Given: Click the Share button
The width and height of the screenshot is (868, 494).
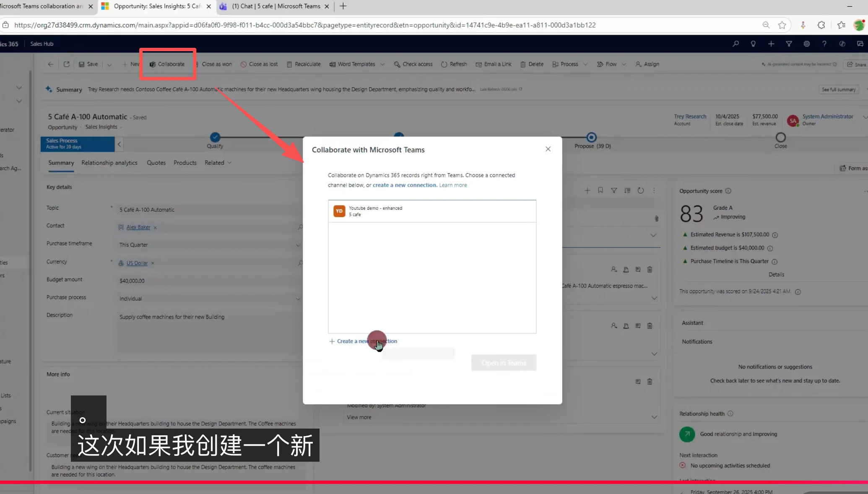Looking at the screenshot, I should click(x=856, y=64).
